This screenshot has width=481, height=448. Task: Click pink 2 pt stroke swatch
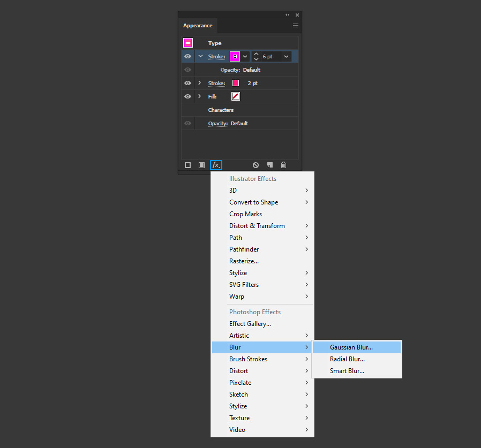coord(236,83)
